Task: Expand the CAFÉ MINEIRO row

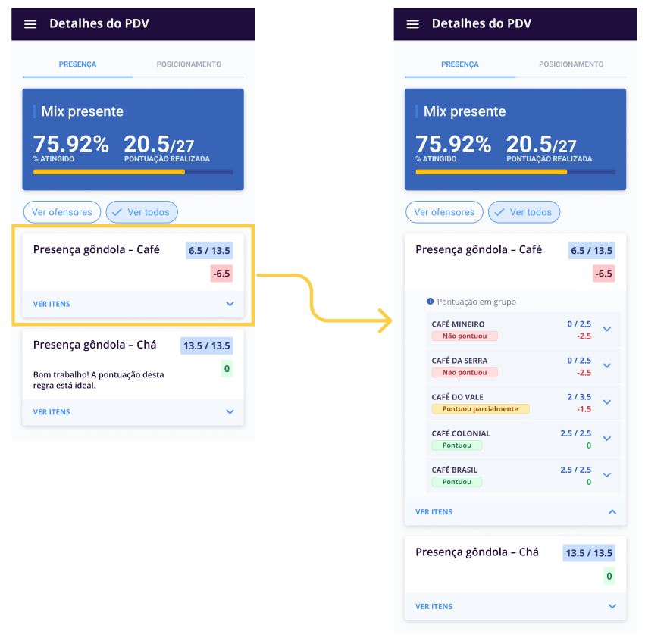Action: 606,329
